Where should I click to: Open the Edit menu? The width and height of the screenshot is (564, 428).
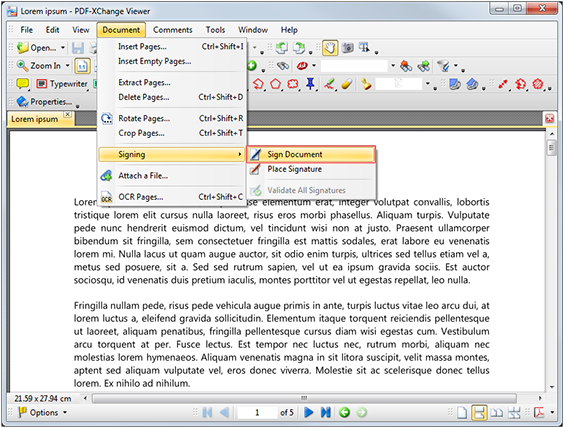[53, 30]
